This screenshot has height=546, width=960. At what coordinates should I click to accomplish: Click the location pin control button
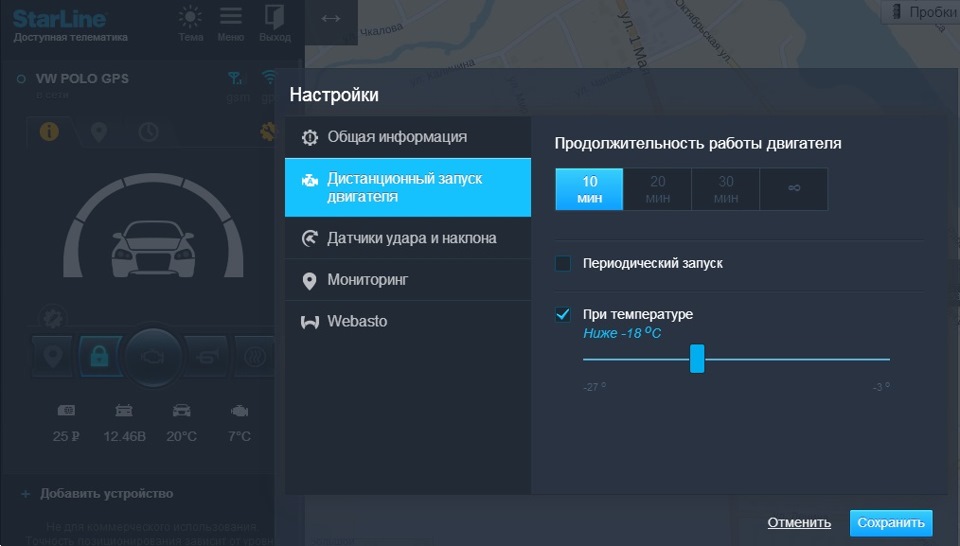pos(53,356)
